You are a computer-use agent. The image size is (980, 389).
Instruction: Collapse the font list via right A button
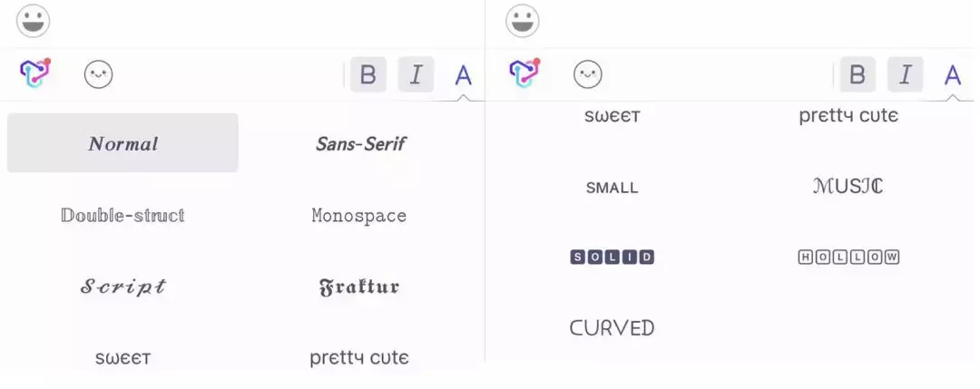click(953, 75)
